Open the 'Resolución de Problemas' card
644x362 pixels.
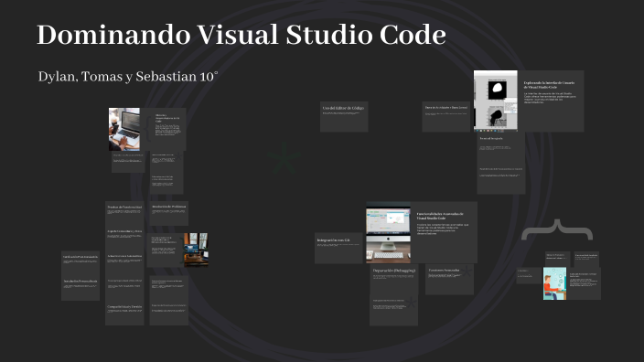[169, 213]
